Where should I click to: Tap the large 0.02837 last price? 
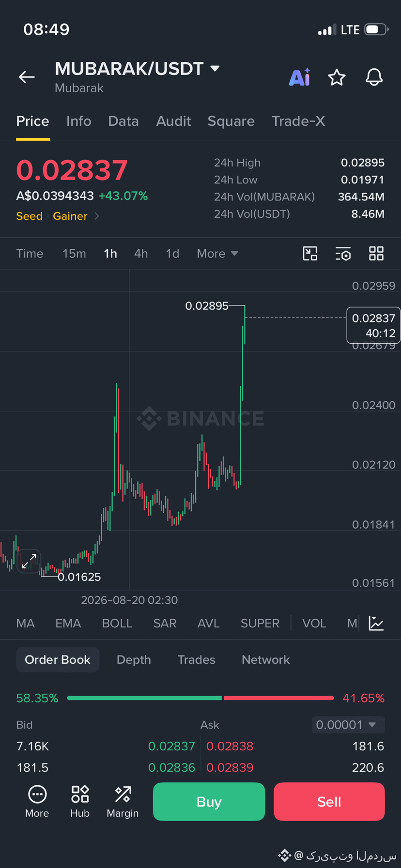pos(72,170)
